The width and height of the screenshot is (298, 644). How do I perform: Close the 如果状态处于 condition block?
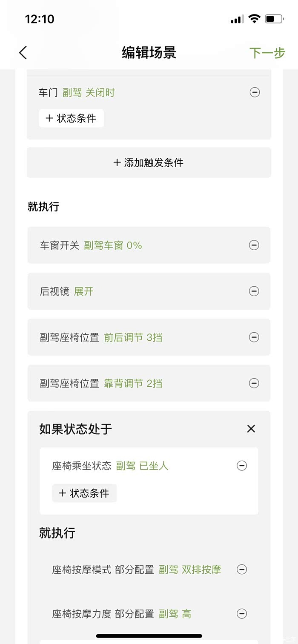coord(251,428)
